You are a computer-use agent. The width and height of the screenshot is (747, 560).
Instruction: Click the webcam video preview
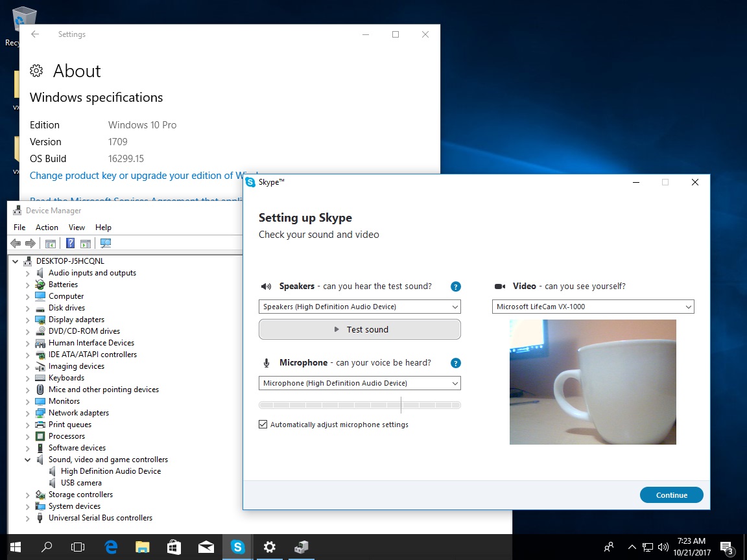pos(593,382)
